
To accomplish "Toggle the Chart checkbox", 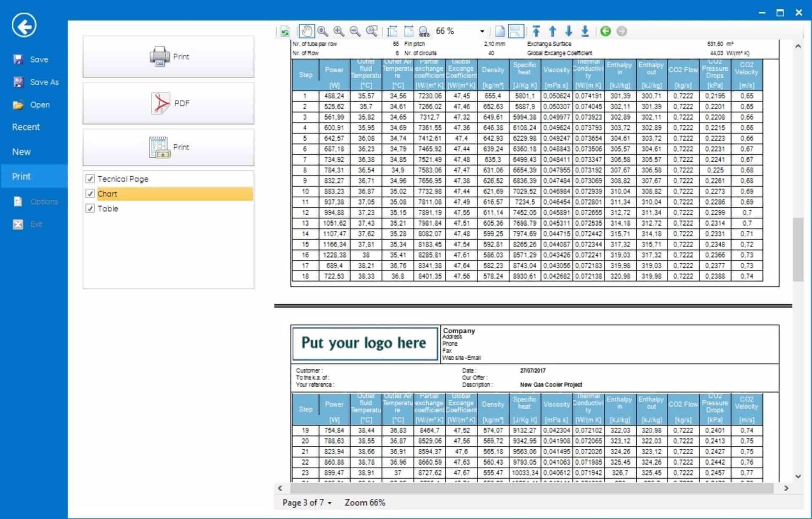I will 90,194.
